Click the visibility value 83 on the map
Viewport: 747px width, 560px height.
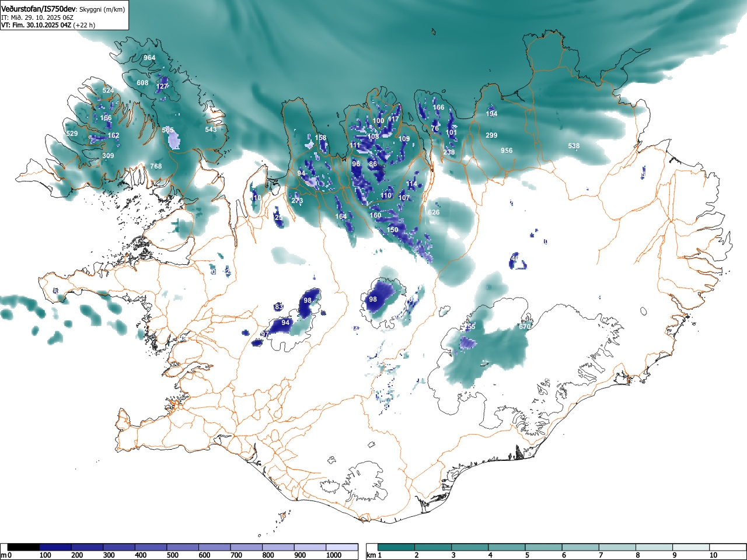[x=279, y=307]
